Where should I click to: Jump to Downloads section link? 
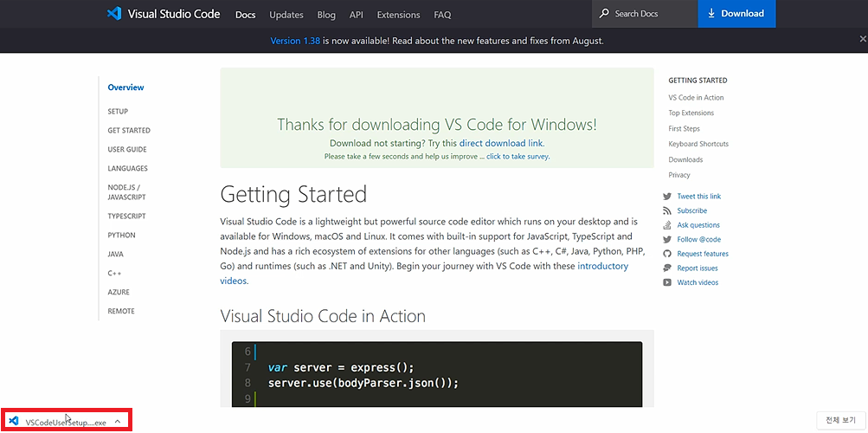point(685,159)
